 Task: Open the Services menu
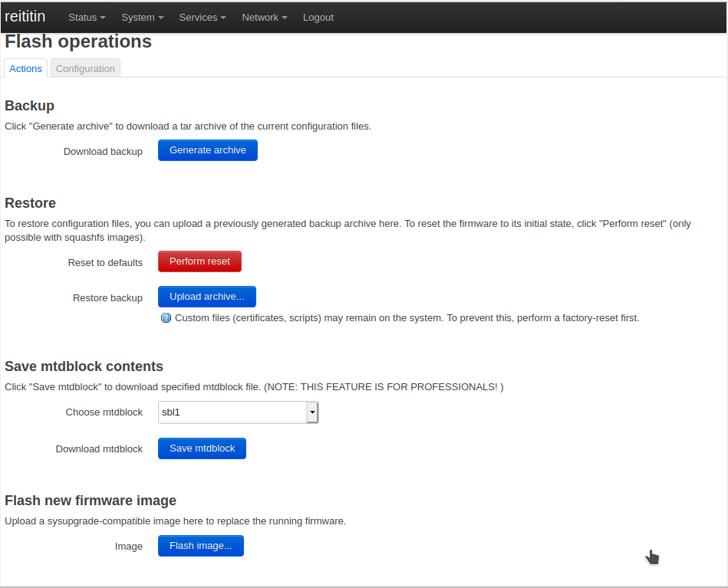(203, 17)
